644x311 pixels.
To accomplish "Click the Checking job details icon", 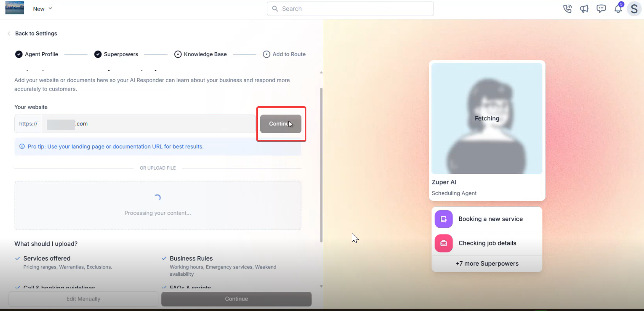I will click(444, 243).
